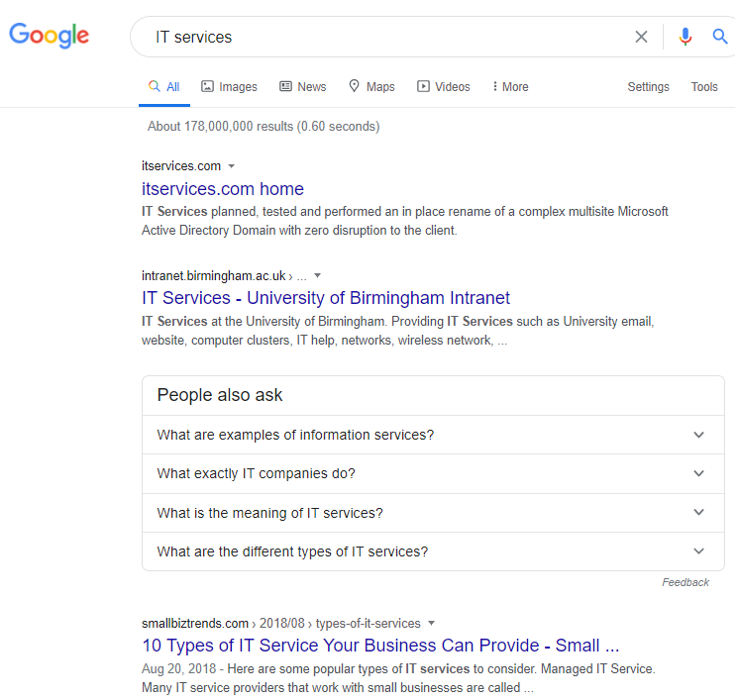The width and height of the screenshot is (740, 700).
Task: Open the Images search tab
Action: (230, 87)
